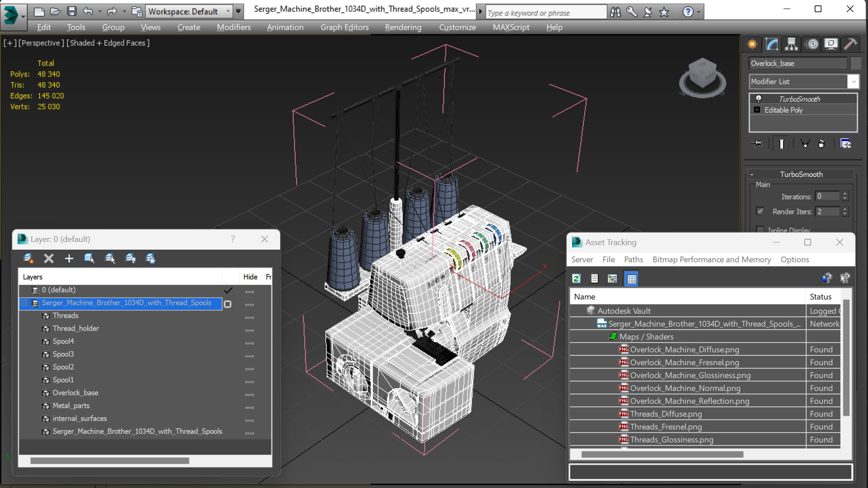This screenshot has width=868, height=488.
Task: Switch to the Modify command panel
Action: pyautogui.click(x=772, y=44)
